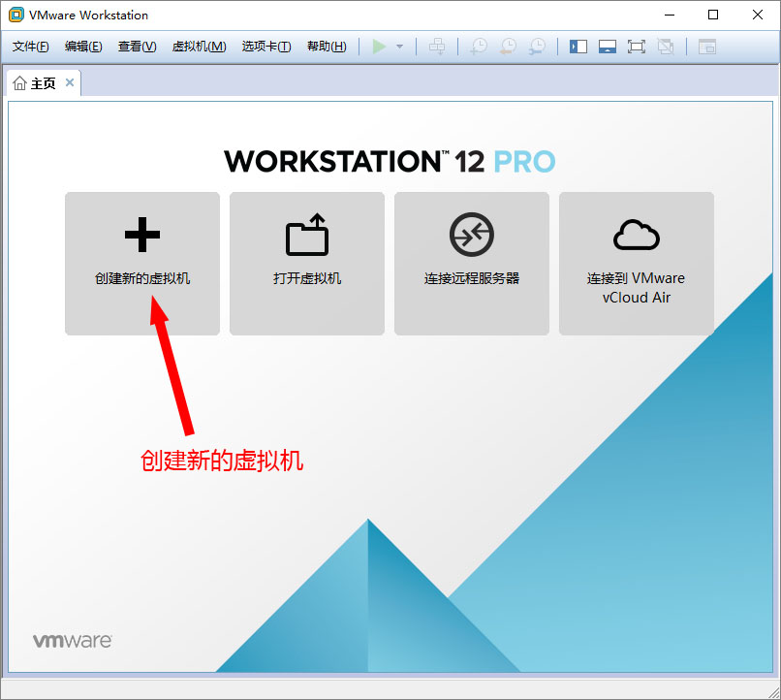Click the 连接到 VMware vCloud Air tile
Screen dimensions: 781x700
(637, 263)
